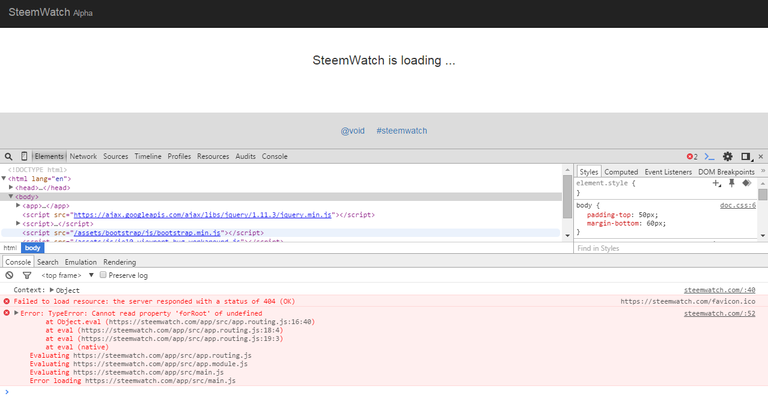Screen dimensions: 768x397
Task: Select the Elements panel tab
Action: [49, 157]
